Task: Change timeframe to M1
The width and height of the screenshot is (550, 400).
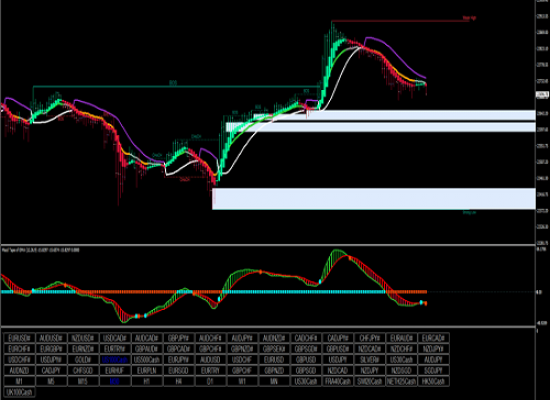Action: click(19, 381)
